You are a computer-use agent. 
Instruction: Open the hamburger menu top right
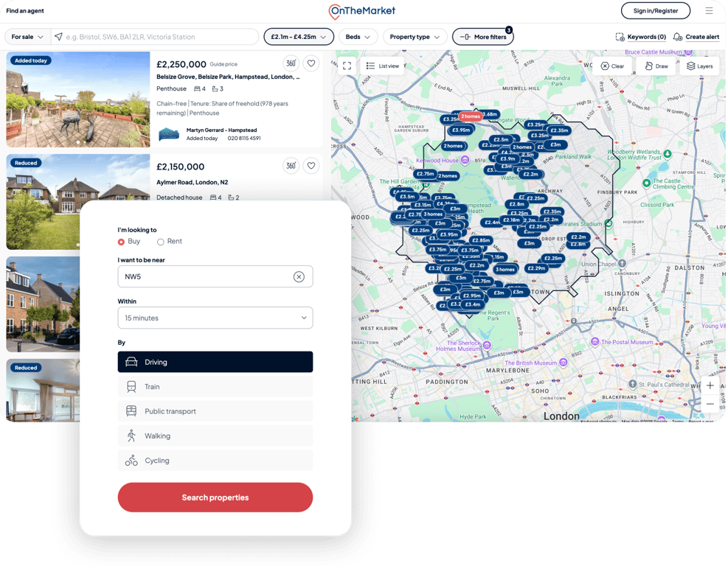tap(707, 11)
